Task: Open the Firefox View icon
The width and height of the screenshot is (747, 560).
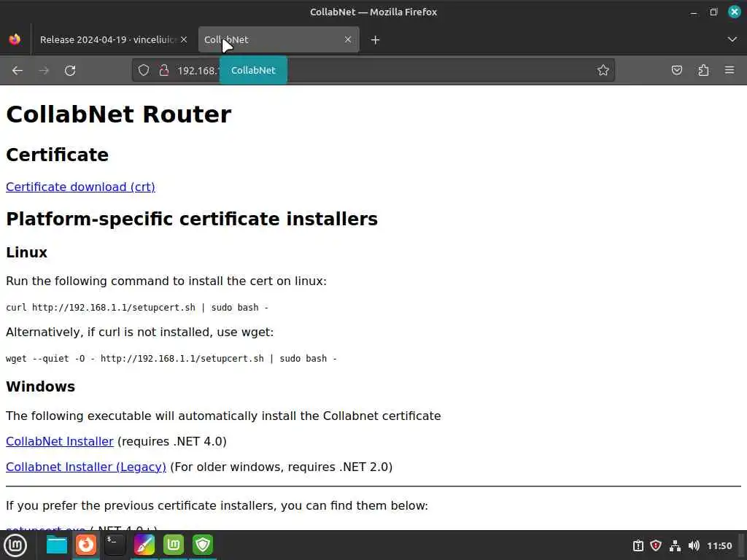Action: [15, 39]
